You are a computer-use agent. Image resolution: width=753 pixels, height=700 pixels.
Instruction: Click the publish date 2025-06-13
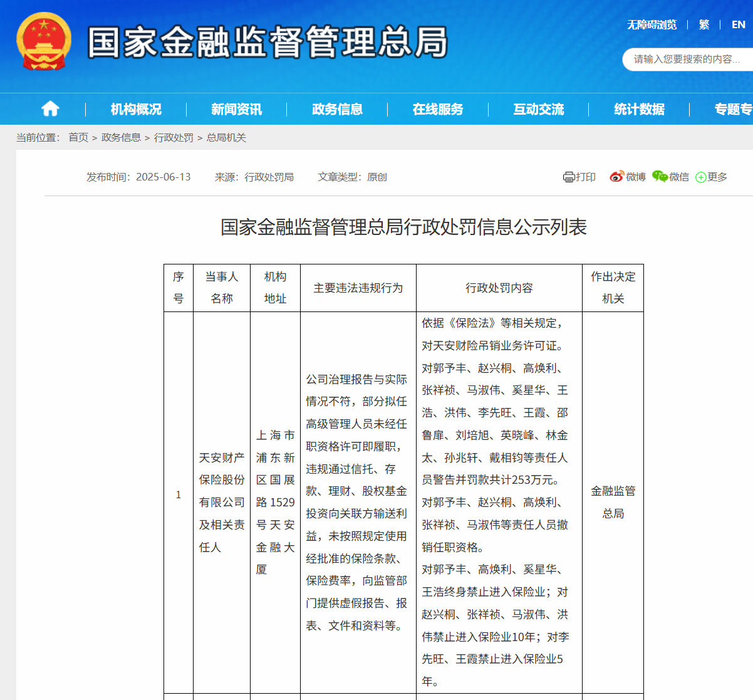pyautogui.click(x=164, y=177)
